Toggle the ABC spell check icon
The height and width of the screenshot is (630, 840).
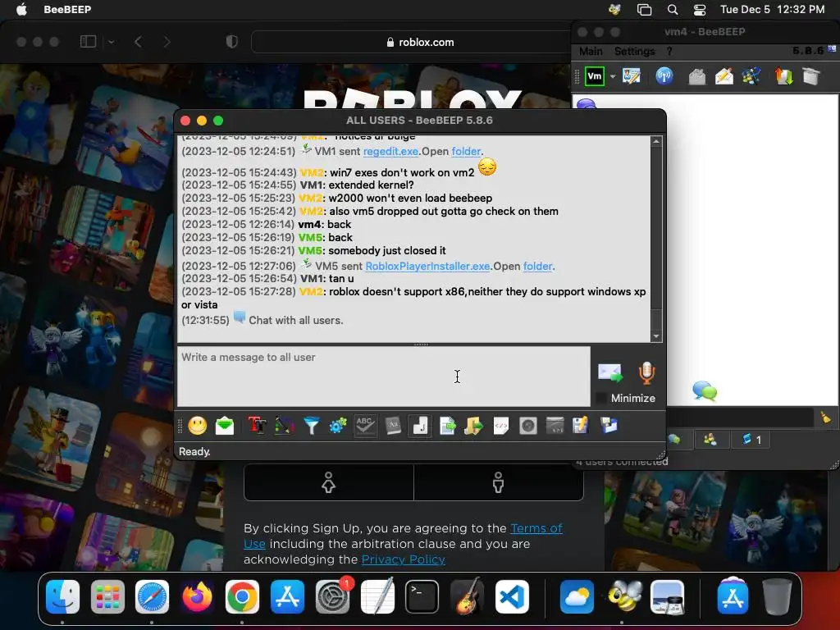[365, 426]
